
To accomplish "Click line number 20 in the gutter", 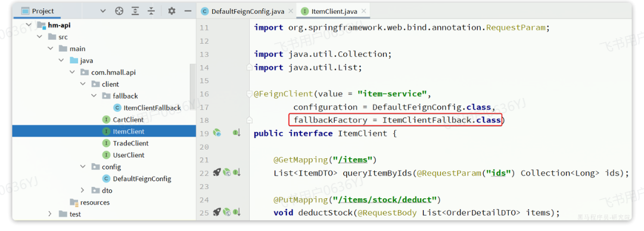I will point(204,147).
